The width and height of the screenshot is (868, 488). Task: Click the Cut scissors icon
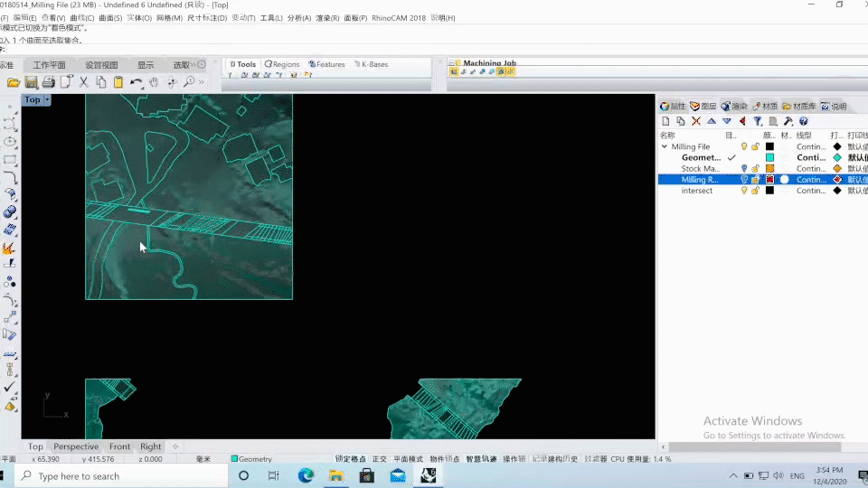click(84, 82)
